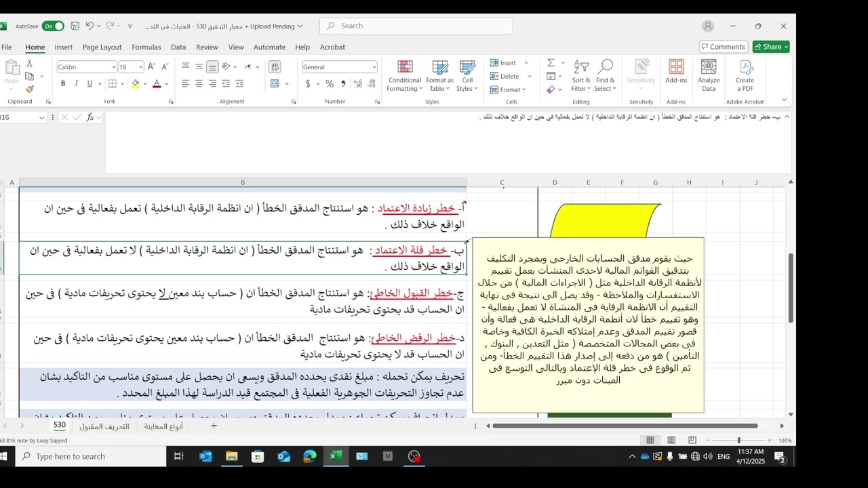Open the General number format dropdown
The height and width of the screenshot is (488, 868).
tap(374, 67)
